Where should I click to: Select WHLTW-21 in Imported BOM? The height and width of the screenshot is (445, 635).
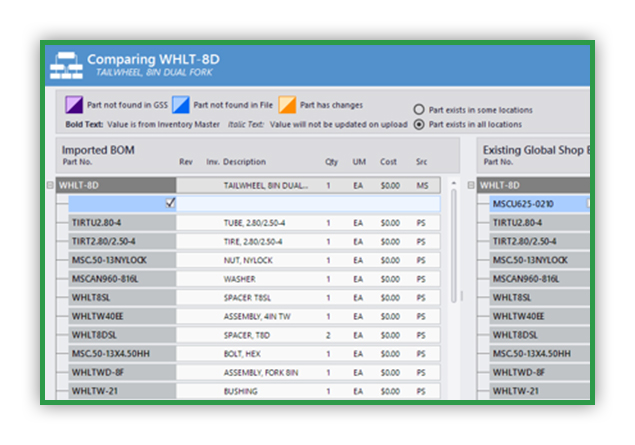click(x=122, y=391)
